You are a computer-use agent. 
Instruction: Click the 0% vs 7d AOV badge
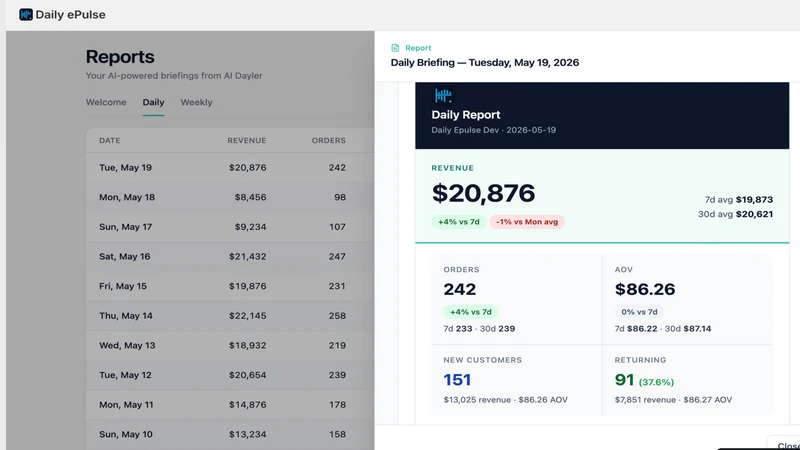pyautogui.click(x=639, y=312)
